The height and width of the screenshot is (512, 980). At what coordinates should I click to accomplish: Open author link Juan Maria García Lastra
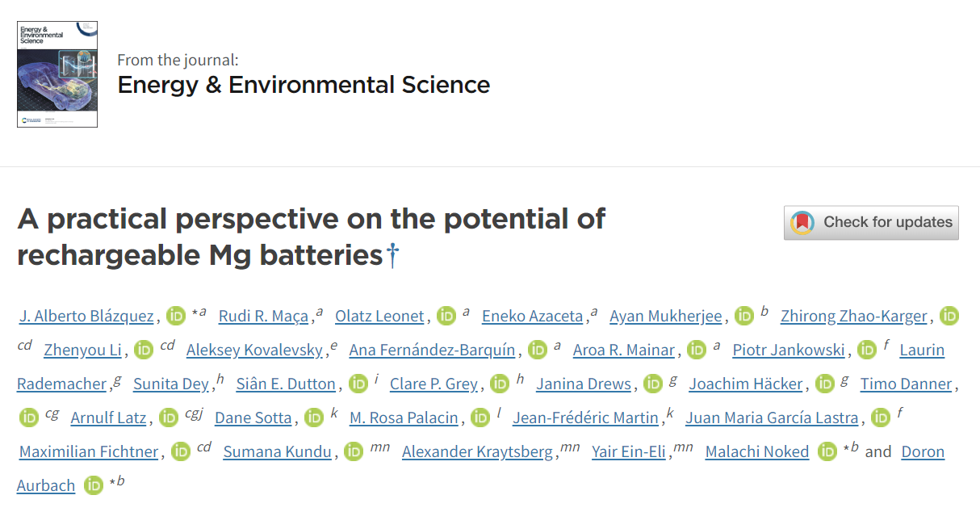click(772, 418)
